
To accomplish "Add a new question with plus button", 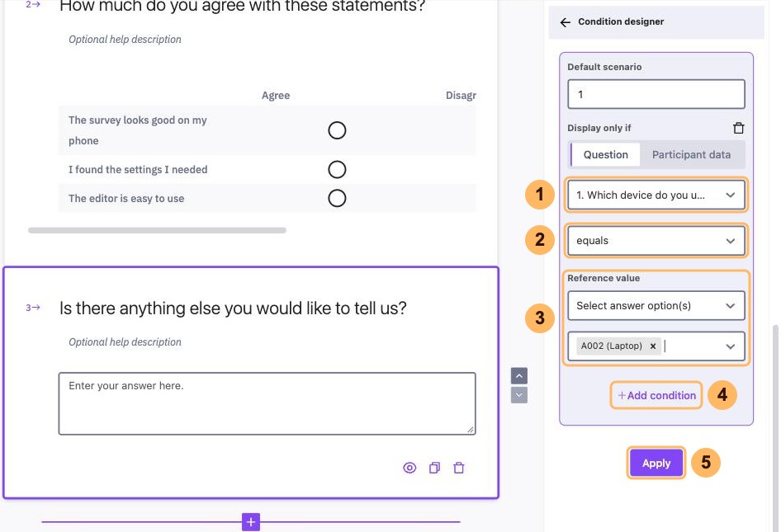I will click(251, 522).
